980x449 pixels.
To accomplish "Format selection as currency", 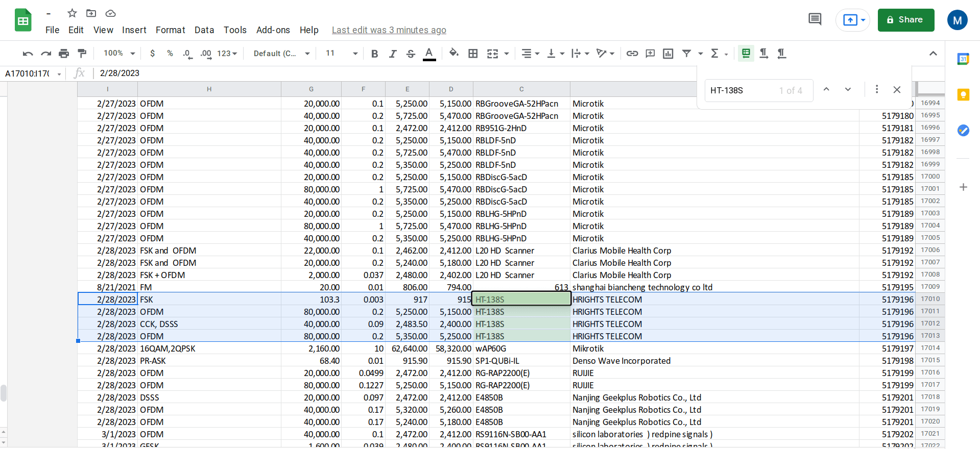I will [152, 54].
